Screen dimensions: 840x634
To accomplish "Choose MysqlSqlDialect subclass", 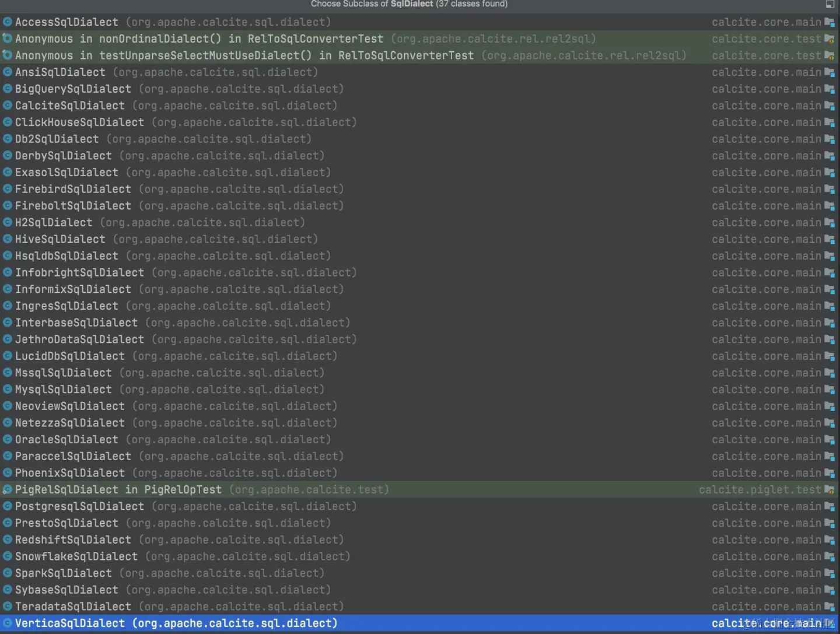I will [419, 390].
